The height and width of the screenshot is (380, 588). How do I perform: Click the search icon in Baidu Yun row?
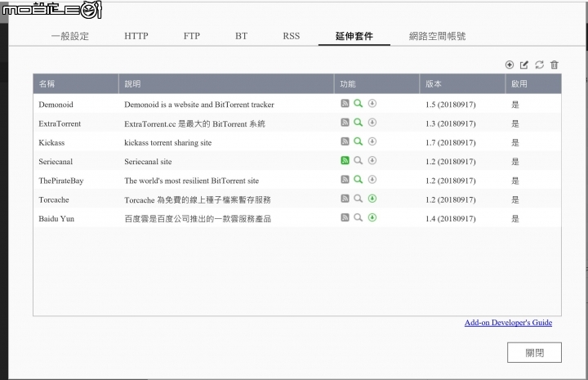pyautogui.click(x=359, y=217)
